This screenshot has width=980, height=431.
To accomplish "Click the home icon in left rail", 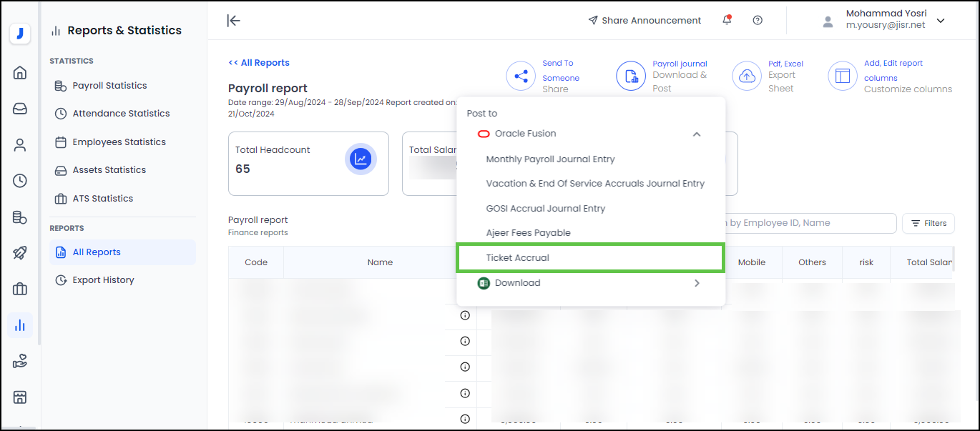I will pyautogui.click(x=20, y=72).
